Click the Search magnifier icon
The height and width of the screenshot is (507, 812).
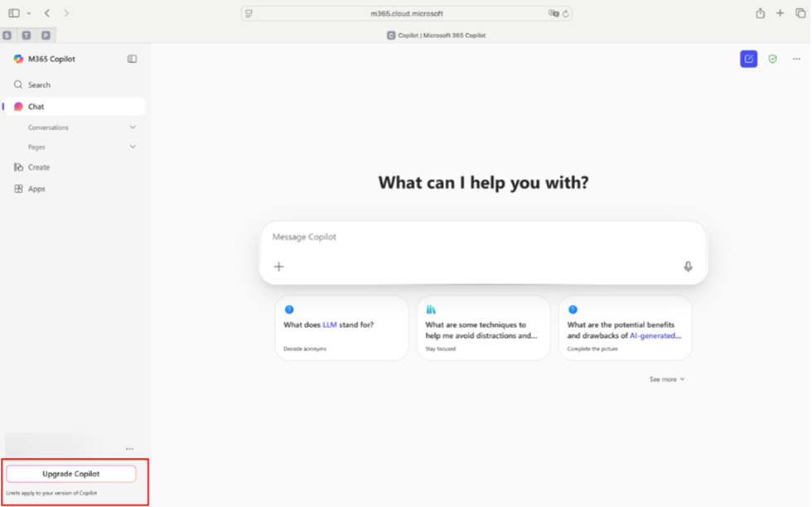point(18,85)
